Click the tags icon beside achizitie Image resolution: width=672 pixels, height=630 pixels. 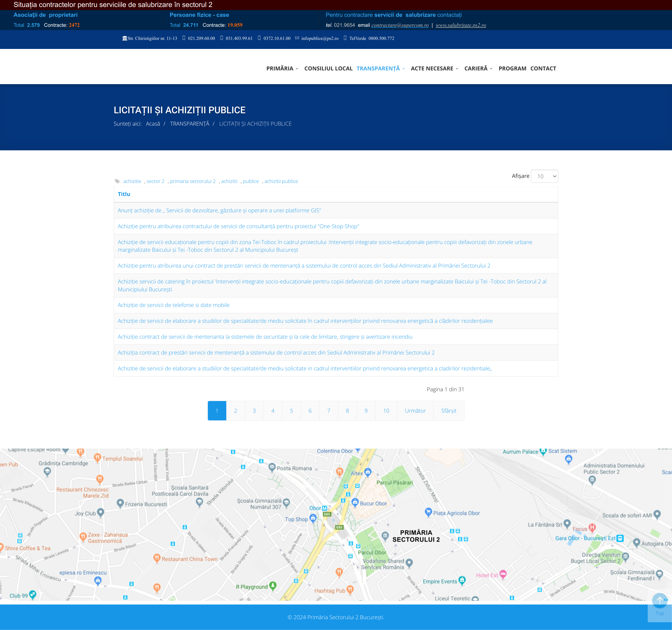[x=117, y=181]
